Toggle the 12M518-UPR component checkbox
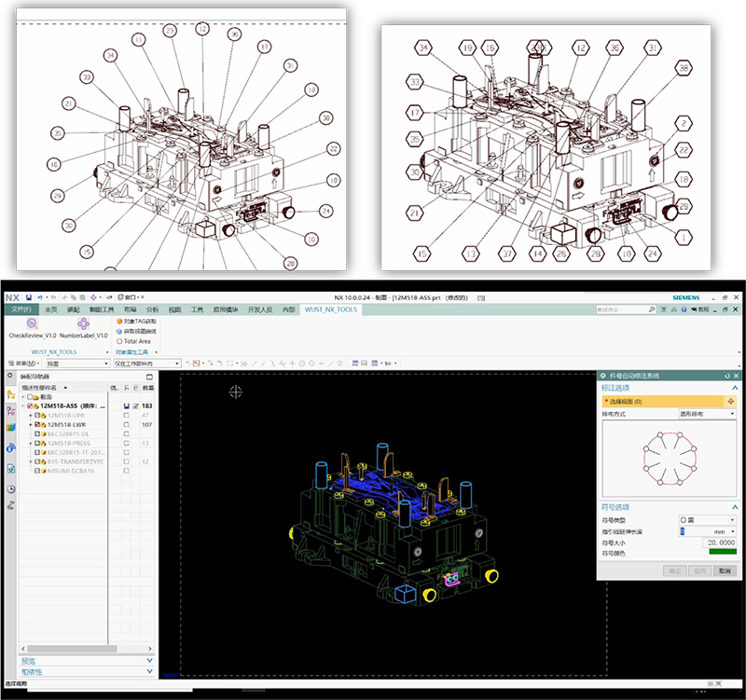The height and width of the screenshot is (700, 746). point(37,416)
